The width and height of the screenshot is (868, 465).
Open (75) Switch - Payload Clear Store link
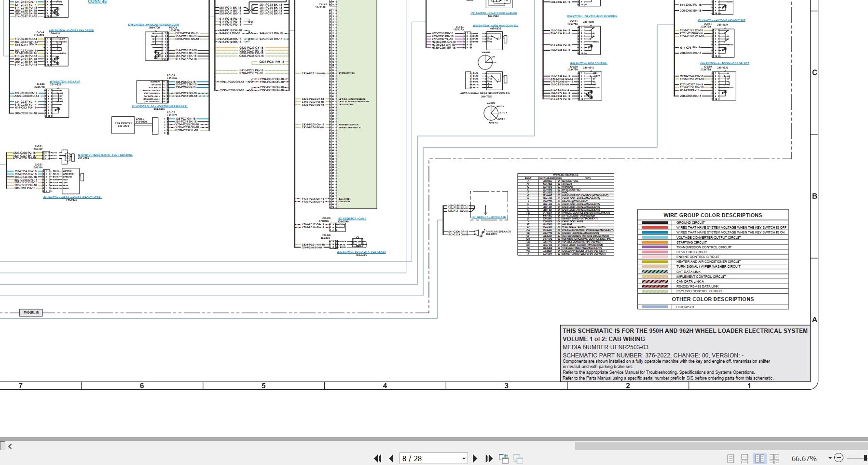pyautogui.click(x=361, y=252)
